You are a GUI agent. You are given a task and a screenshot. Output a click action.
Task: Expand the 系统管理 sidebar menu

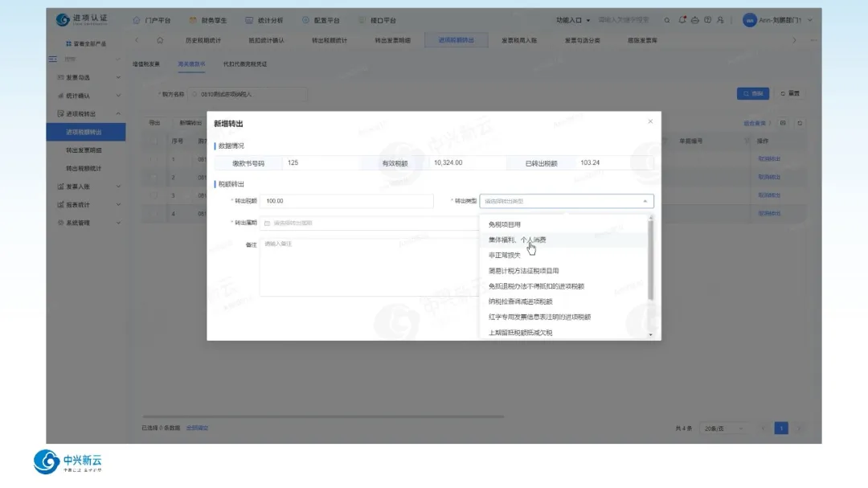[x=88, y=223]
